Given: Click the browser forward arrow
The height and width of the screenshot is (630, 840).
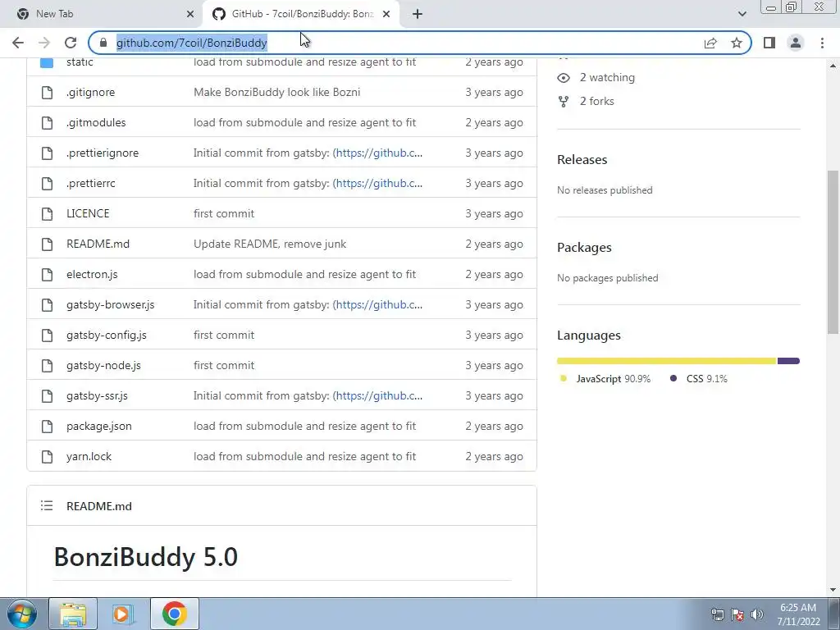Looking at the screenshot, I should (44, 43).
